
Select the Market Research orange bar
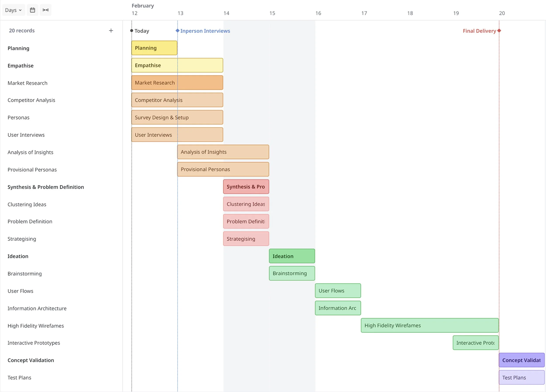point(177,83)
